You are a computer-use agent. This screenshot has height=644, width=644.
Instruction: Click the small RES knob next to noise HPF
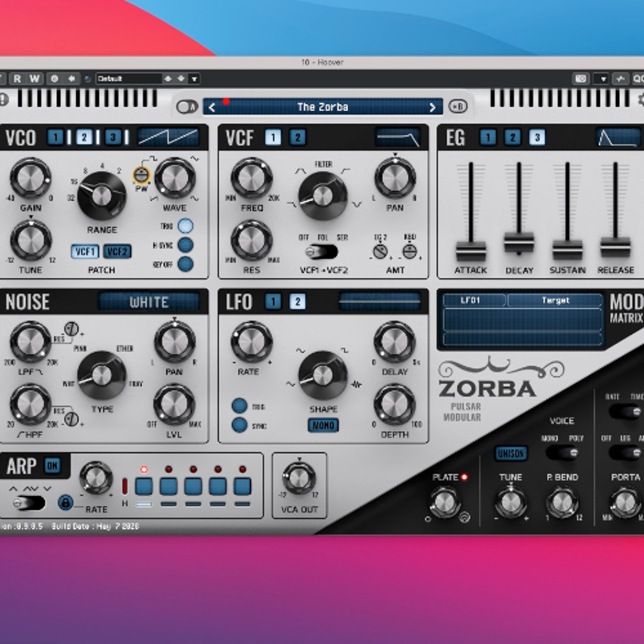[x=72, y=419]
